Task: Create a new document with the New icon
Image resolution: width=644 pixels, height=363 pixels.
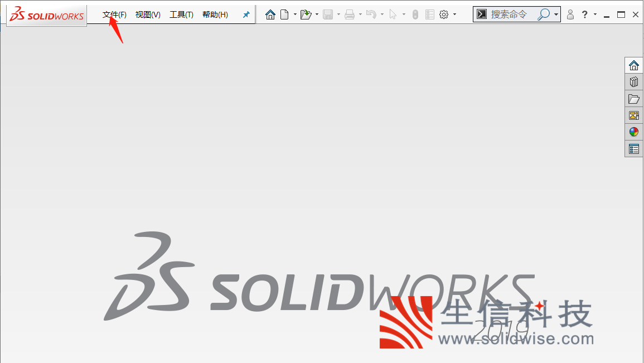Action: (x=284, y=15)
